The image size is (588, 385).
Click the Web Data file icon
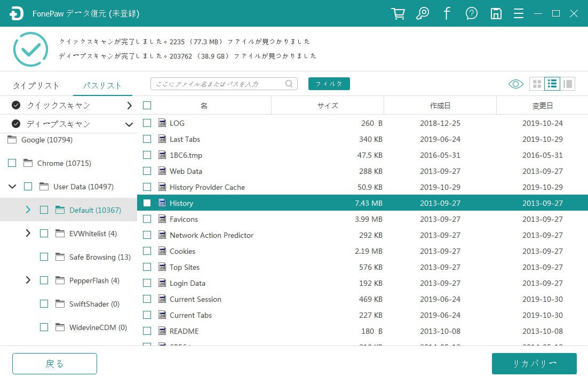(162, 171)
